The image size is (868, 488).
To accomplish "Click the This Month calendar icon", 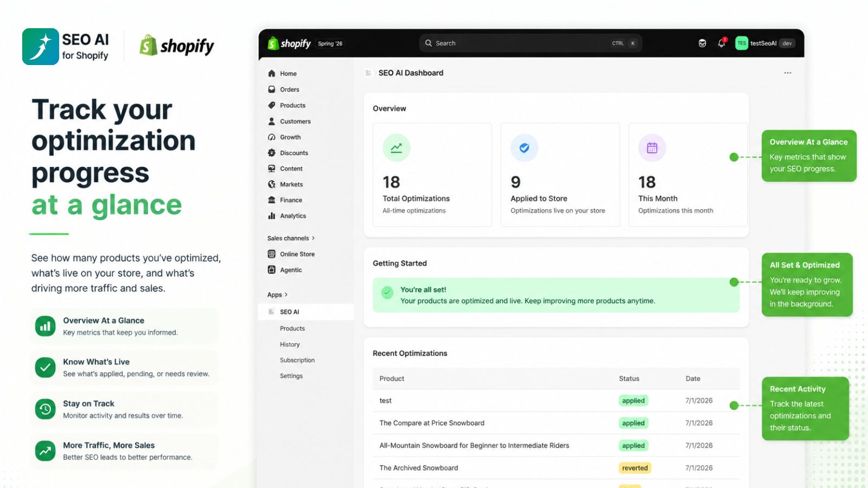I will click(652, 147).
